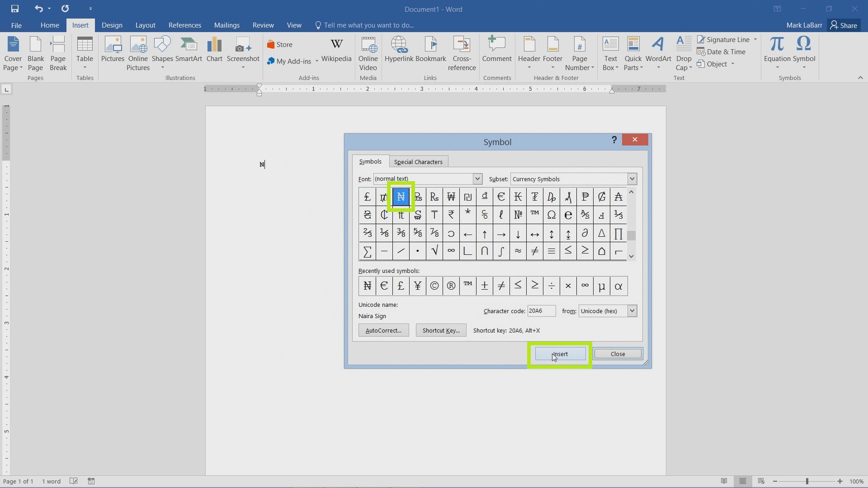868x488 pixels.
Task: Expand the Subset dropdown menu
Action: point(631,179)
